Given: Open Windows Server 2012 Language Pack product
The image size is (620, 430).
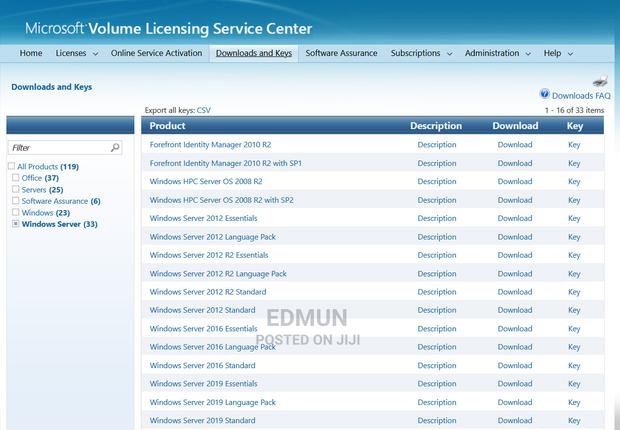Looking at the screenshot, I should [x=213, y=237].
